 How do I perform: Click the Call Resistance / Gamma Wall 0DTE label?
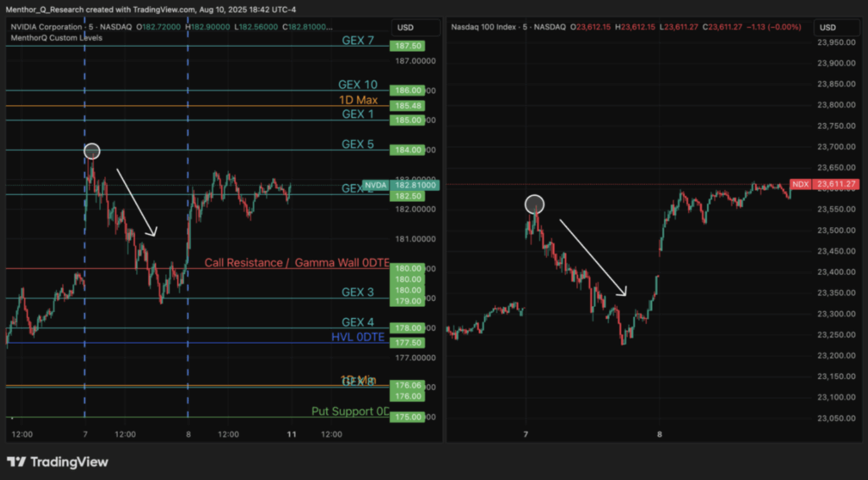(298, 263)
